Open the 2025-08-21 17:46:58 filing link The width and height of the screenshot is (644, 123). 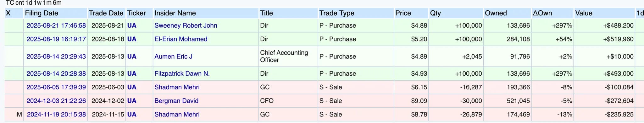pyautogui.click(x=56, y=25)
